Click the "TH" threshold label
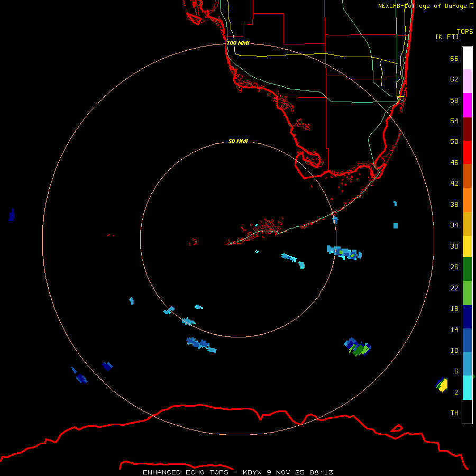This screenshot has width=476, height=476. click(x=454, y=413)
